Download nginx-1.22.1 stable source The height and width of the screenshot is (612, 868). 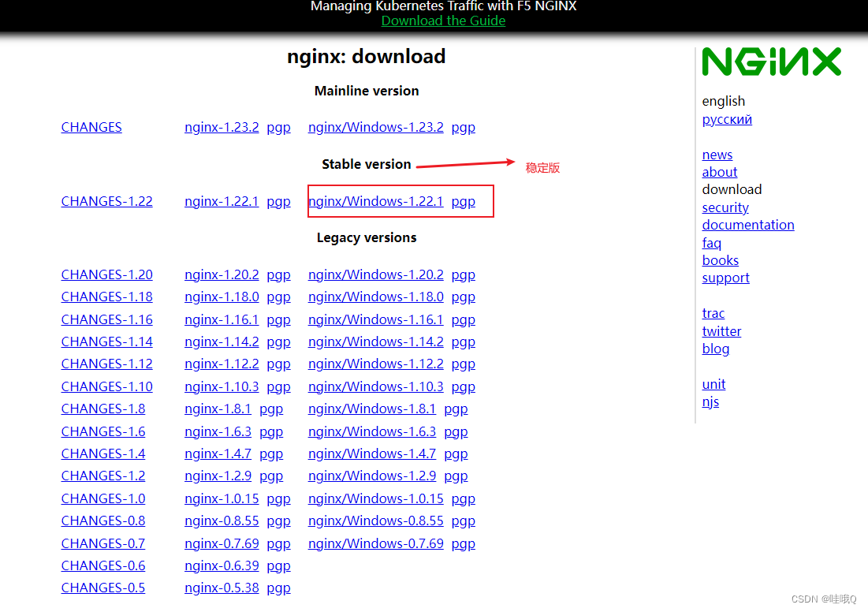click(x=222, y=202)
